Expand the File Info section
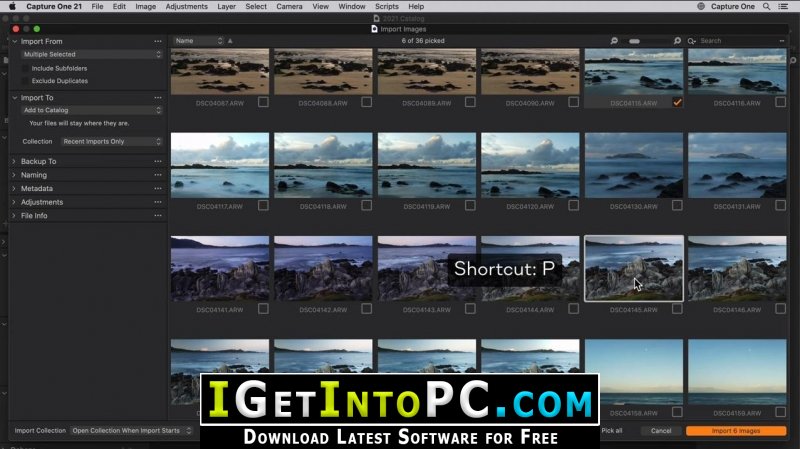The height and width of the screenshot is (449, 800). tap(14, 216)
